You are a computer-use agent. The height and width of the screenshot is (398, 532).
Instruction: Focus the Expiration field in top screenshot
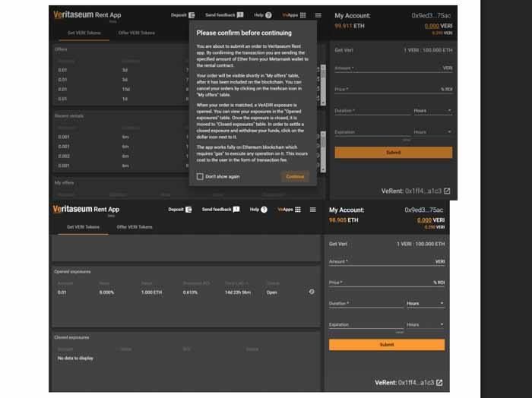click(x=372, y=132)
